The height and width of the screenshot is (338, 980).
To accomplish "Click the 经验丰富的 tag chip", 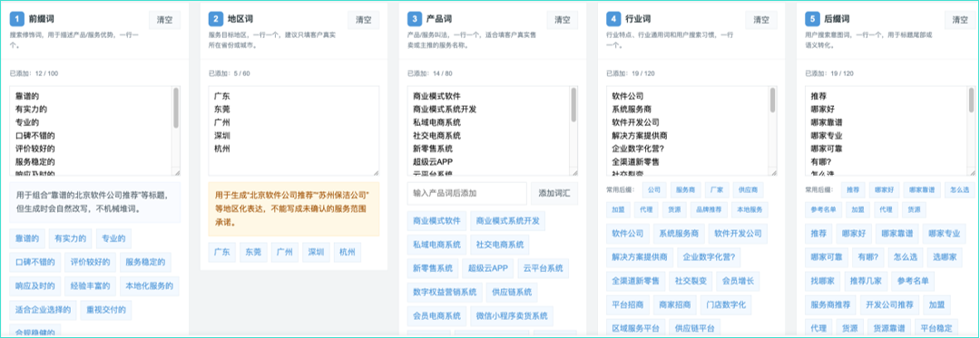I will [x=90, y=286].
